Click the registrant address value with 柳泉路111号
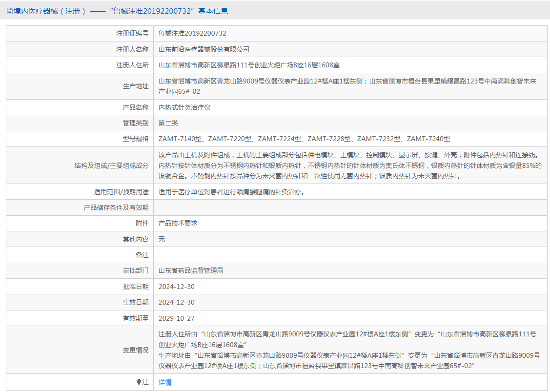 tap(249, 65)
